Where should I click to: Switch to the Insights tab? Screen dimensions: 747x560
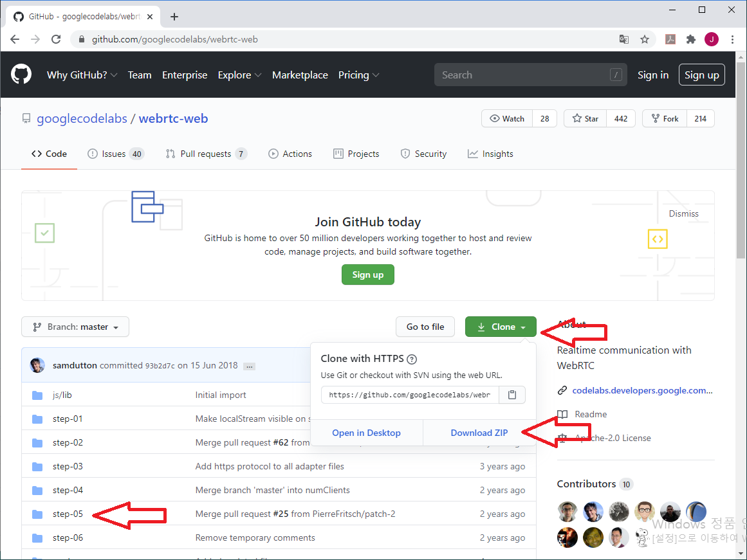pos(491,154)
